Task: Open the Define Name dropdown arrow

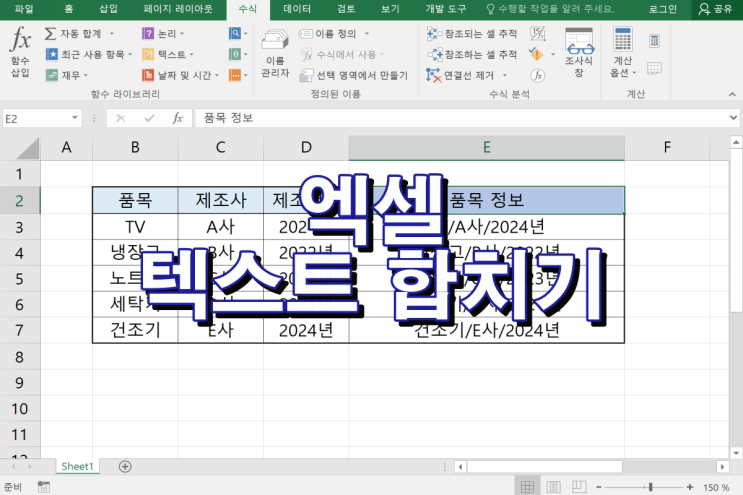Action: [x=367, y=34]
